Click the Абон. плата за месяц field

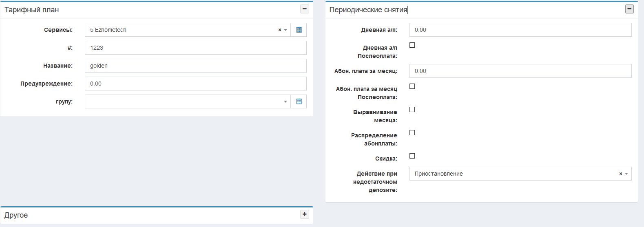[520, 71]
